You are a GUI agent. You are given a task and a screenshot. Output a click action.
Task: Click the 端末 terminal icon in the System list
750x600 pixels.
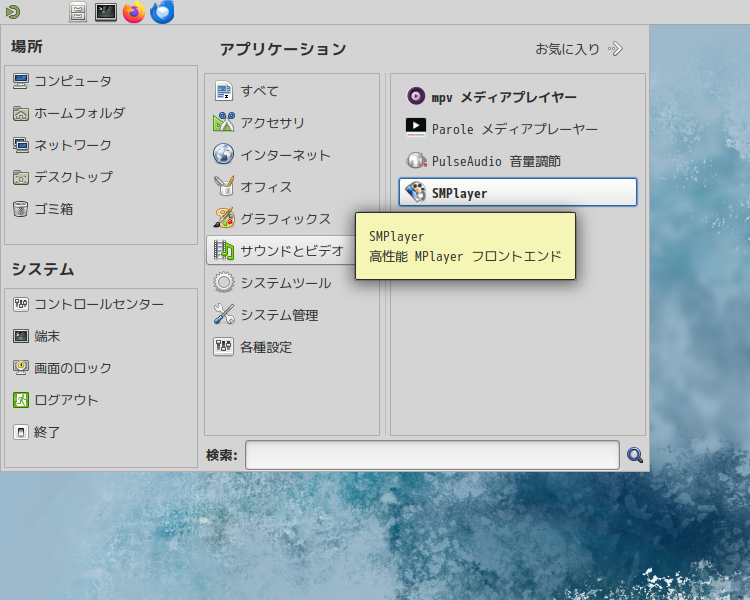click(x=21, y=336)
